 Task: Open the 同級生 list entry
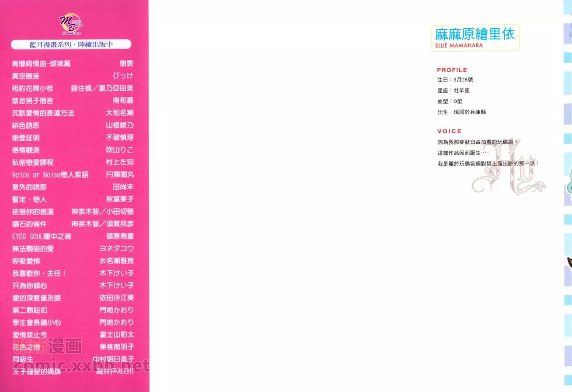click(22, 359)
